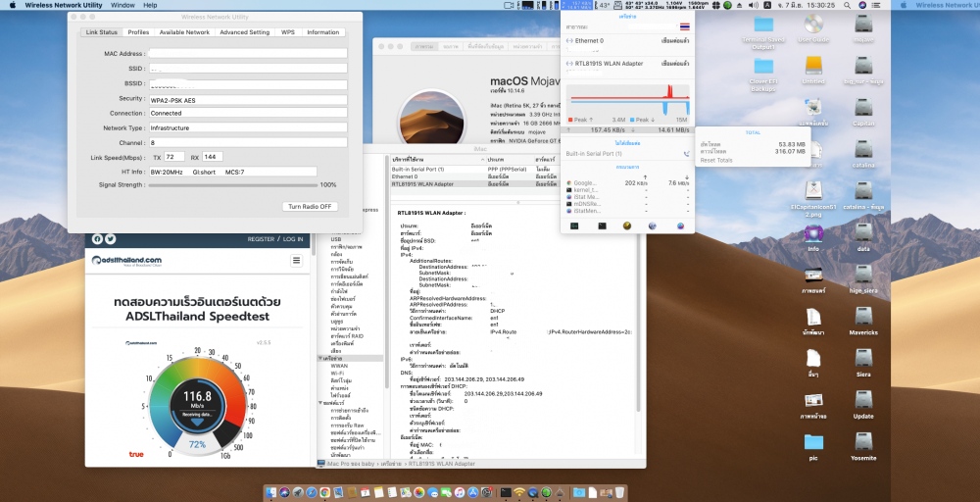Open the Terminal icon in iStat panel footer
Image resolution: width=980 pixels, height=502 pixels.
(x=602, y=226)
